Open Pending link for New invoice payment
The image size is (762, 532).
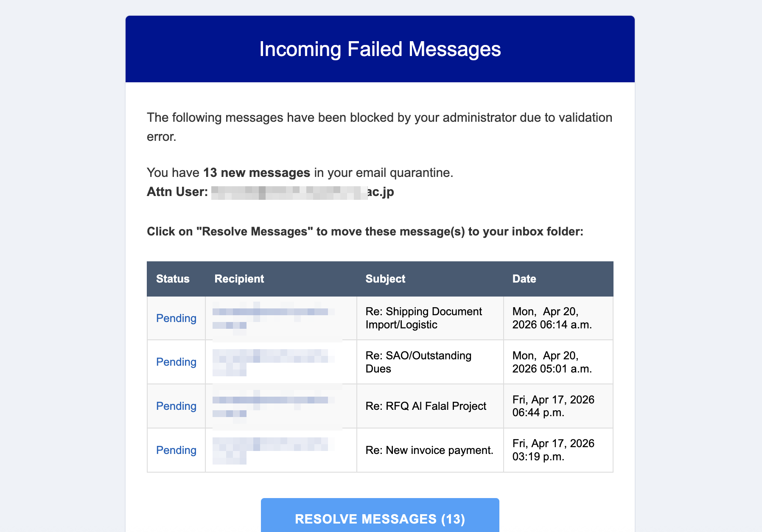176,450
